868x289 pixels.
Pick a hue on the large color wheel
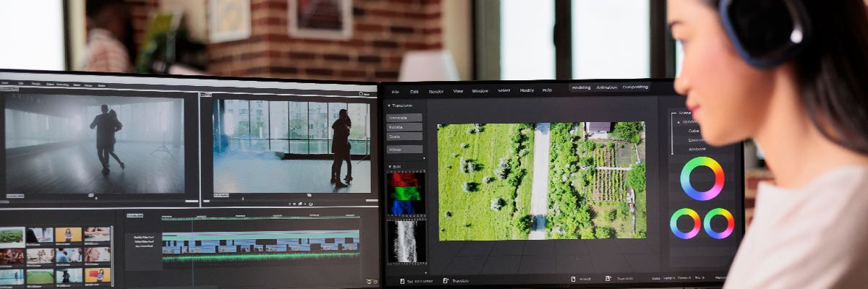tap(702, 178)
